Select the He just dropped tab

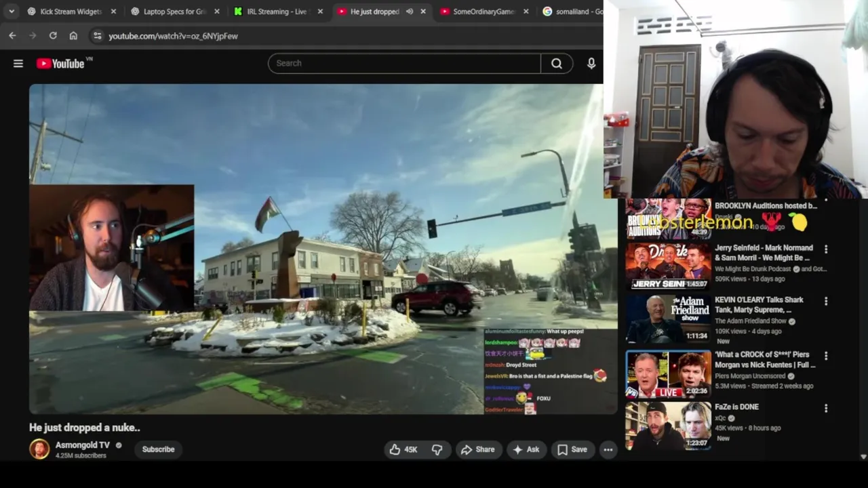click(381, 12)
